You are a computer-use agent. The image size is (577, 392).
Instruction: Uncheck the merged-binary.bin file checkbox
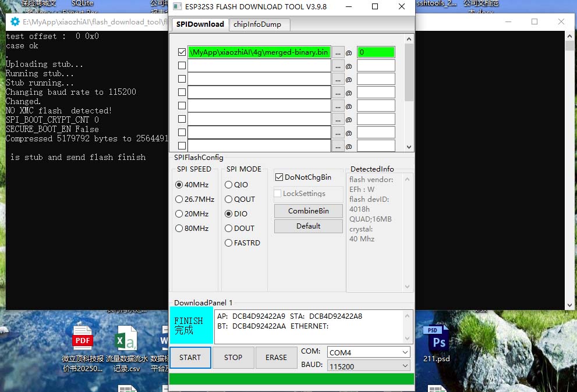tap(182, 52)
